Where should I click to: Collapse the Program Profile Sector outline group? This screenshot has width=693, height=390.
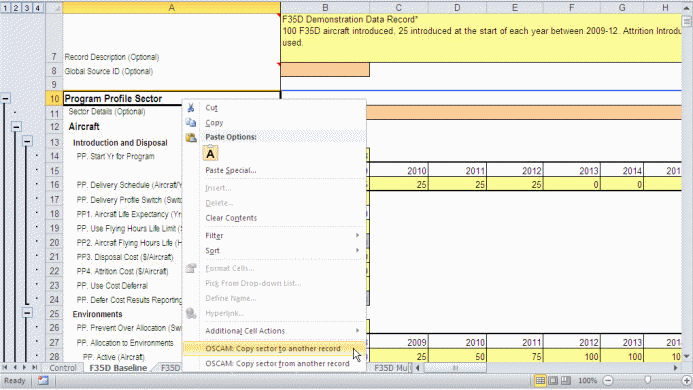coord(5,99)
